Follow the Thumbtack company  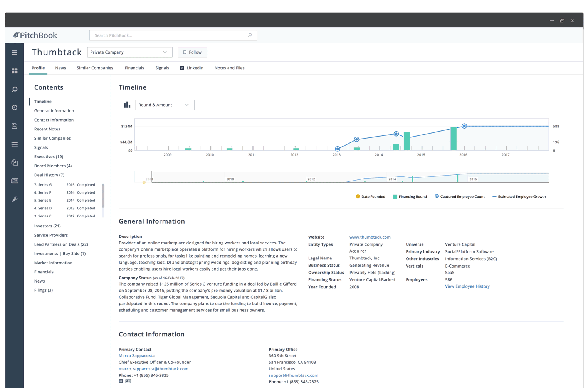(x=192, y=52)
